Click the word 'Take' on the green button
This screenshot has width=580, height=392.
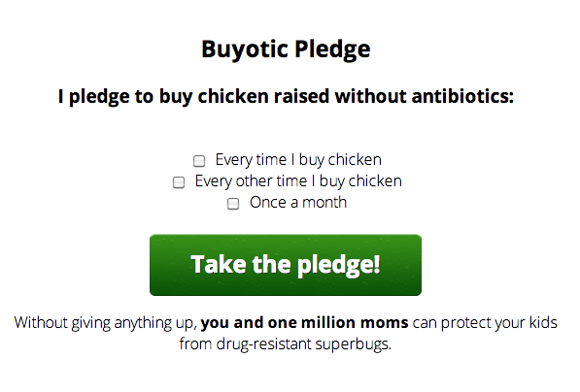tap(219, 265)
